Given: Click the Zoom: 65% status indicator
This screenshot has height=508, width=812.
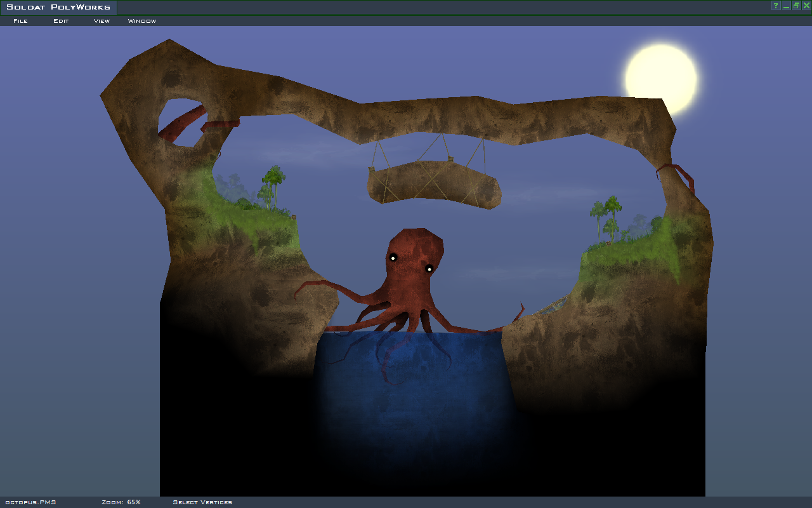Looking at the screenshot, I should (x=121, y=502).
